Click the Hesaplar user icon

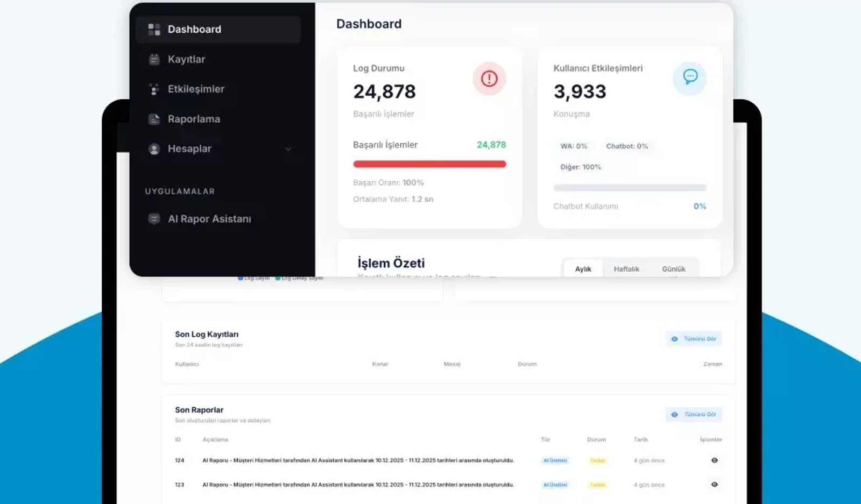coord(154,149)
